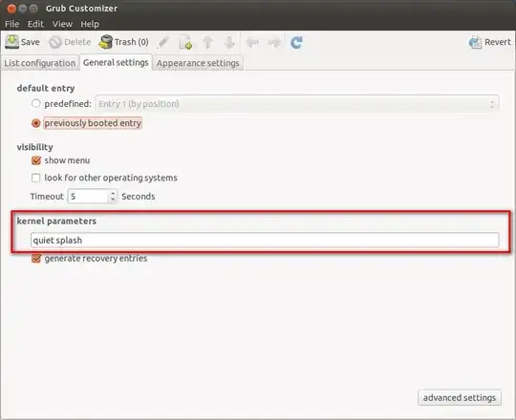Click the pencil edit entry icon
516x420 pixels.
click(162, 42)
